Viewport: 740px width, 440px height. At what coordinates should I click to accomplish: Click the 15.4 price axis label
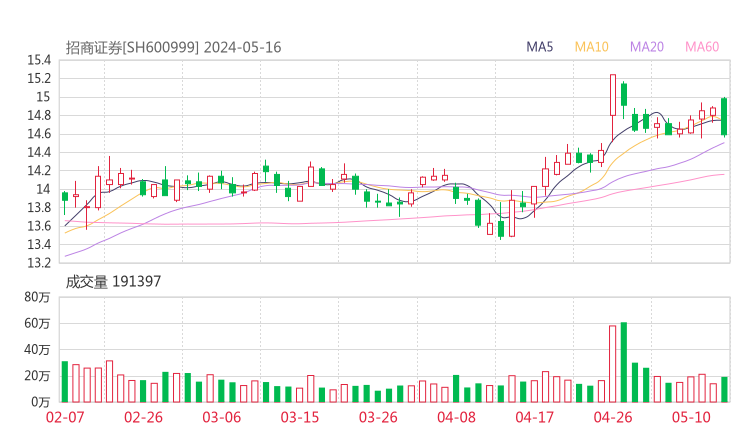pyautogui.click(x=39, y=60)
